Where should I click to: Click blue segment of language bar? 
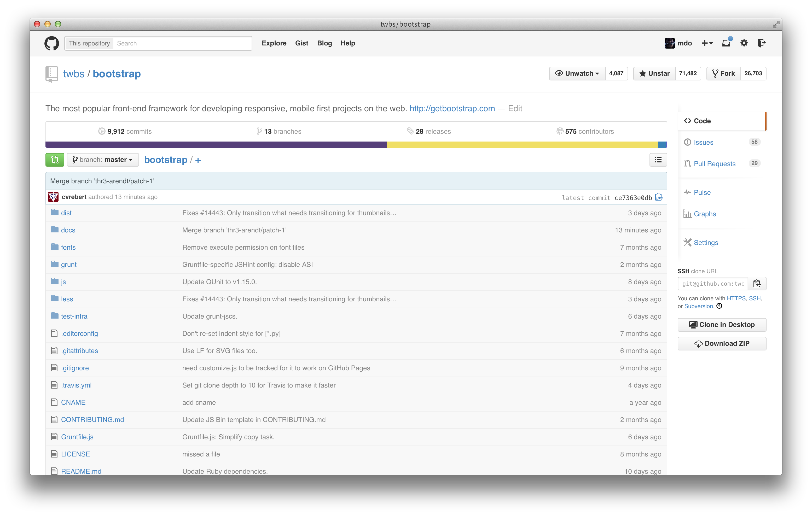click(662, 145)
